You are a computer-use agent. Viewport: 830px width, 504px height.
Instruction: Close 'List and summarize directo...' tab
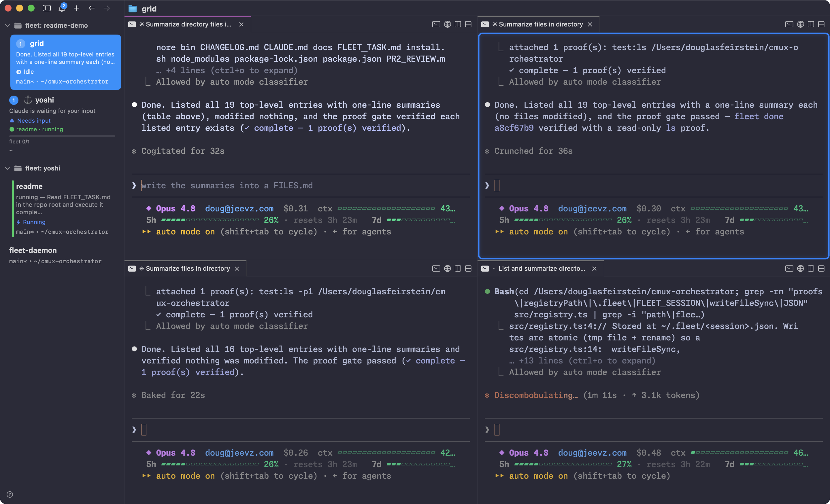click(x=594, y=268)
